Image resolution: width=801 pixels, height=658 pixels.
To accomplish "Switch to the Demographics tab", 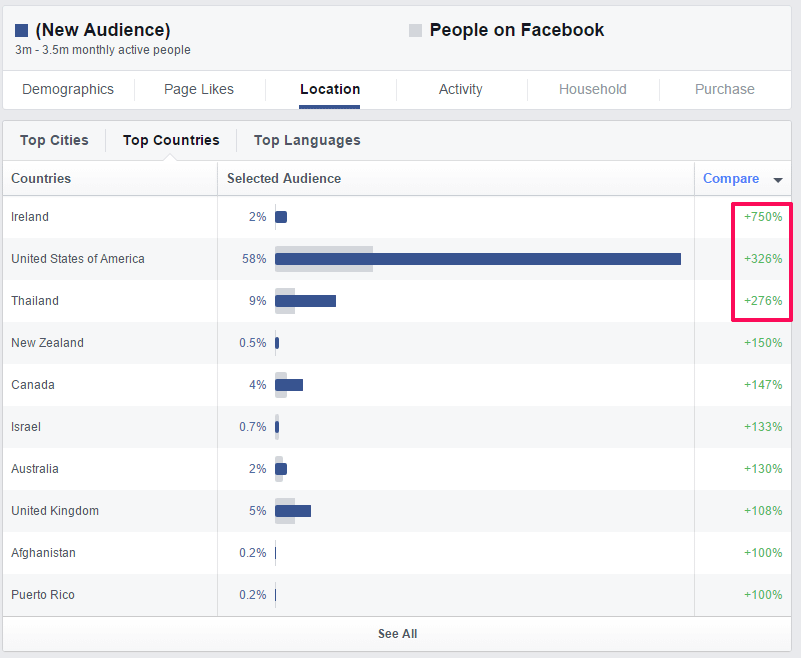I will pyautogui.click(x=68, y=89).
